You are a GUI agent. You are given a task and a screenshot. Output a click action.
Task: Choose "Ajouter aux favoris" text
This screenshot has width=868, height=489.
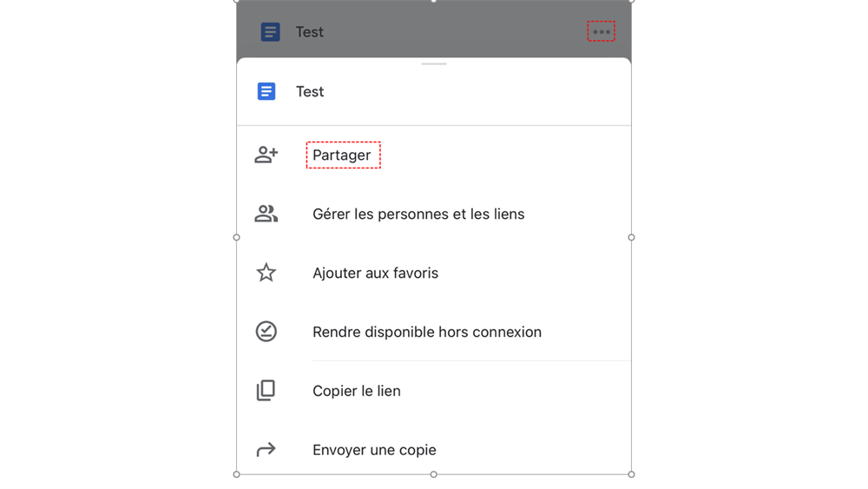pos(375,273)
